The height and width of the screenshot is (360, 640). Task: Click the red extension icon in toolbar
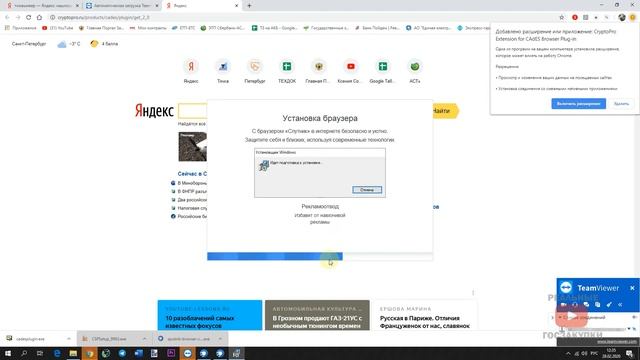[575, 18]
